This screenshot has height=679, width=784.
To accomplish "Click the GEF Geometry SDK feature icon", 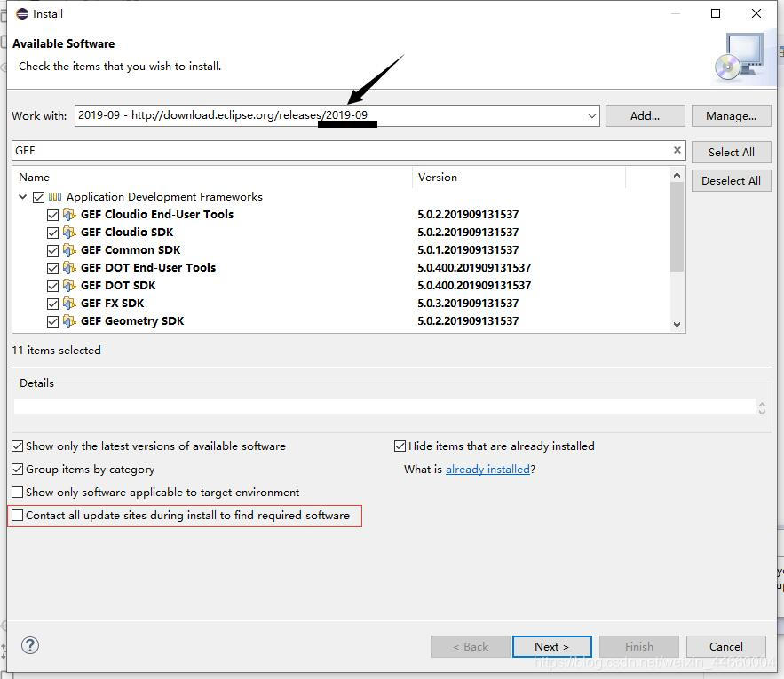I will tap(69, 320).
